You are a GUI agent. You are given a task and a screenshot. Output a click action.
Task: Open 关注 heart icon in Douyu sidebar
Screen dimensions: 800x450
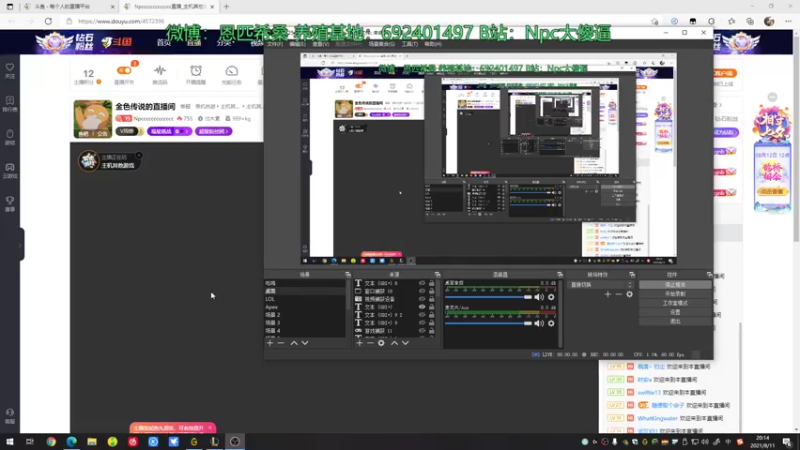pos(10,67)
